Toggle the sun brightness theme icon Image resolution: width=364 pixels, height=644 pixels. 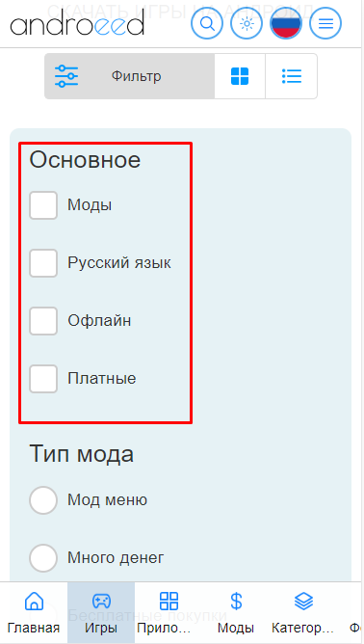pos(247,23)
